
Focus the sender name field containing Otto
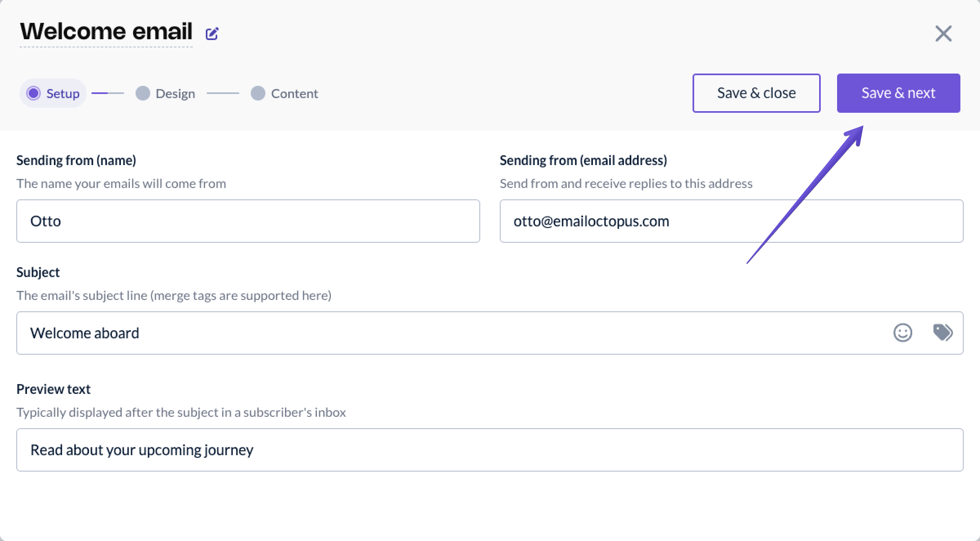248,221
